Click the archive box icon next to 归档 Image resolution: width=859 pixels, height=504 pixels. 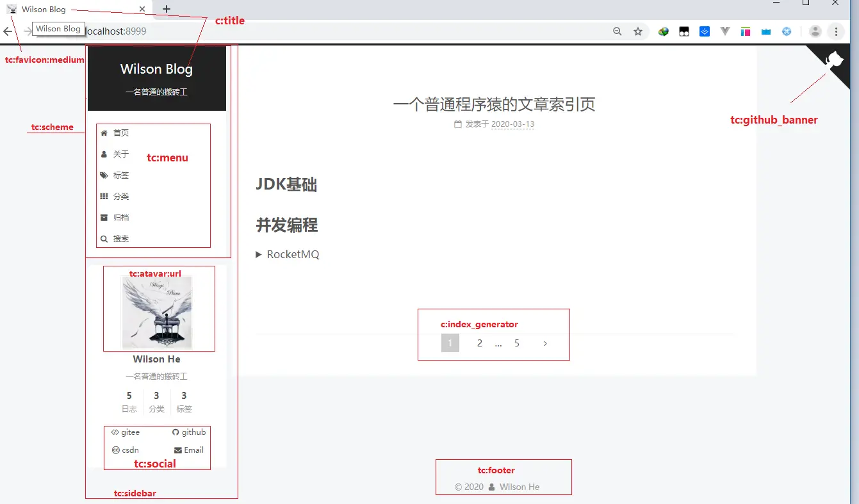(104, 217)
